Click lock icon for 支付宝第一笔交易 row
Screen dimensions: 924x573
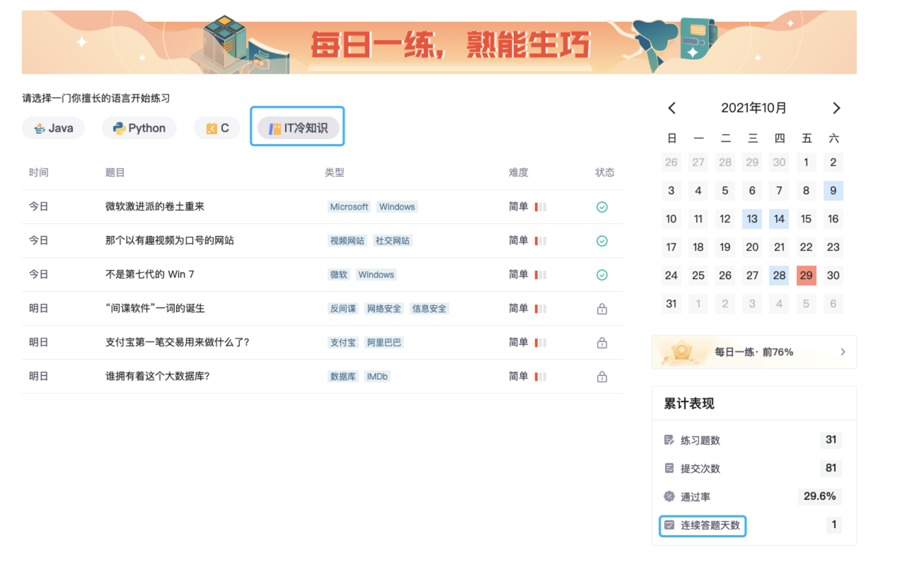(x=602, y=343)
